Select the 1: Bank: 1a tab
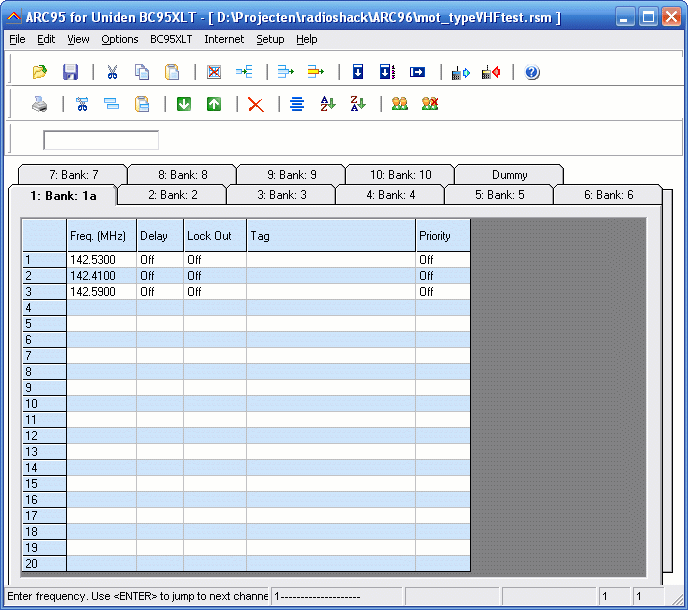The width and height of the screenshot is (688, 610). point(63,196)
